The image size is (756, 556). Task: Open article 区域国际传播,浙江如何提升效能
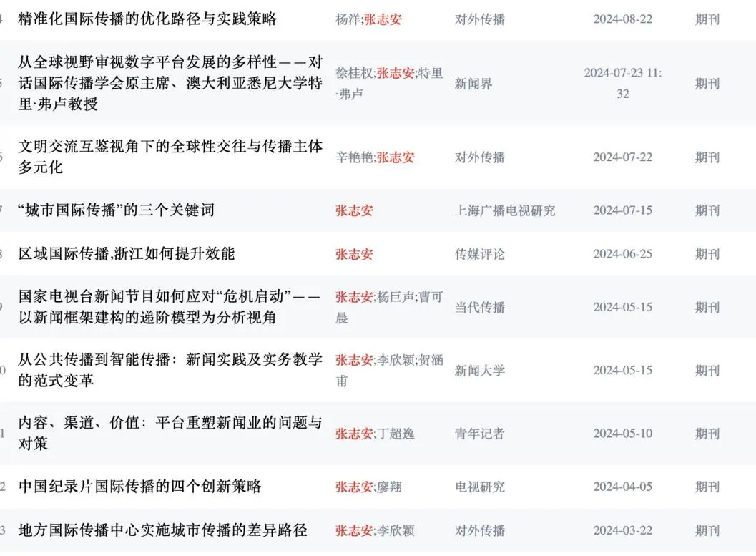pyautogui.click(x=127, y=253)
